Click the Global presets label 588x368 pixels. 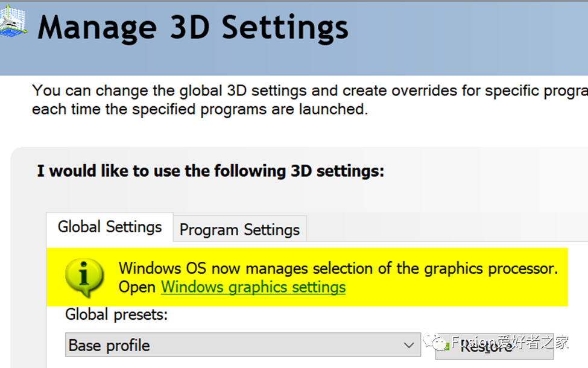(x=116, y=314)
